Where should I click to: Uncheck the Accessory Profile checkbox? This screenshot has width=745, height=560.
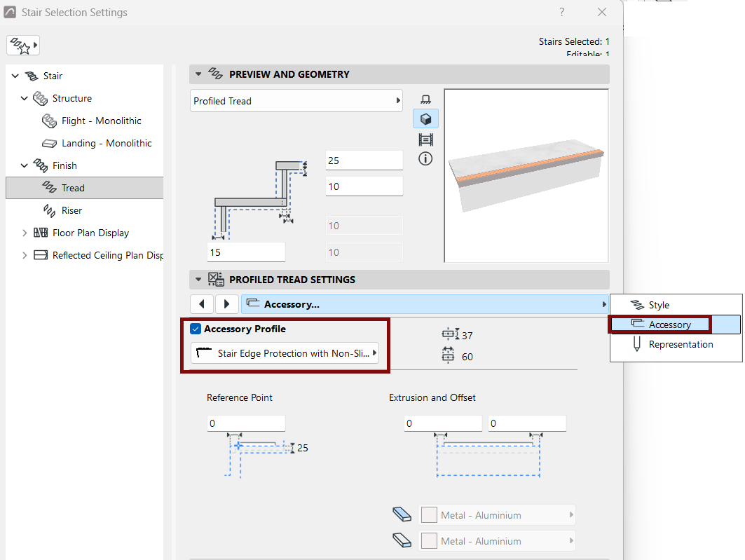(196, 329)
